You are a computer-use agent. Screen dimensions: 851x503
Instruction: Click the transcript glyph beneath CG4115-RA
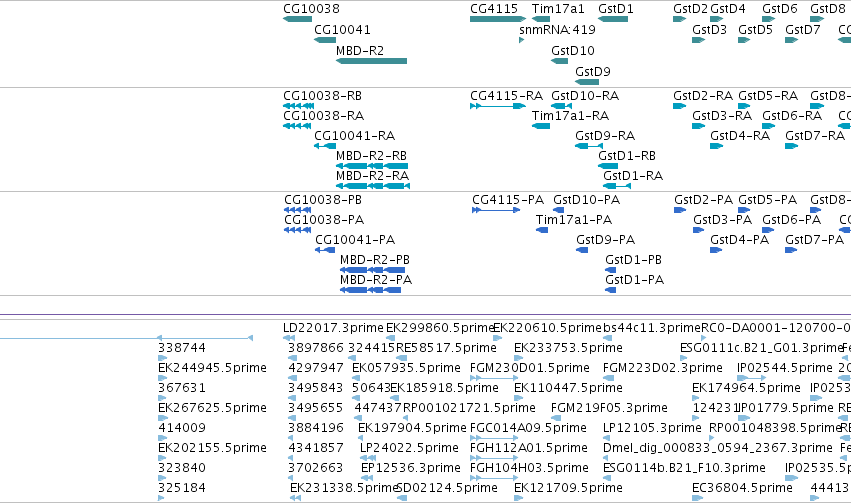point(498,106)
